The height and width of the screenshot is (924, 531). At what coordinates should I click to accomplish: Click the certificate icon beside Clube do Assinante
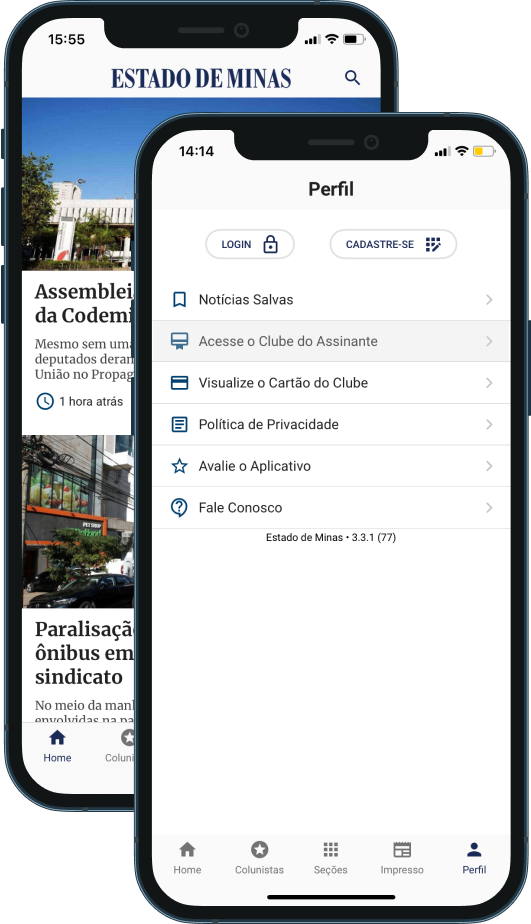point(179,341)
